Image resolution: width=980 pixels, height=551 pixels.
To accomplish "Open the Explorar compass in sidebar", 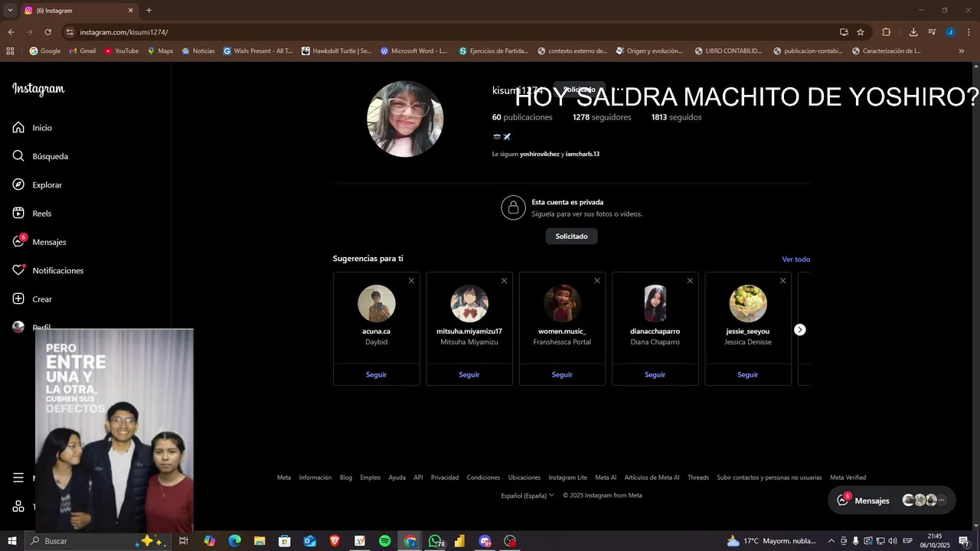I will 37,185.
